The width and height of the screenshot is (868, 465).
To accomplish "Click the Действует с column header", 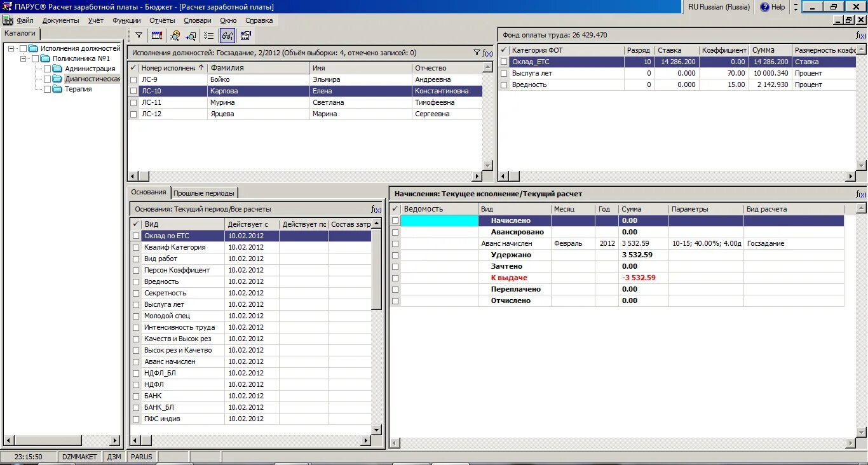I will 252,224.
